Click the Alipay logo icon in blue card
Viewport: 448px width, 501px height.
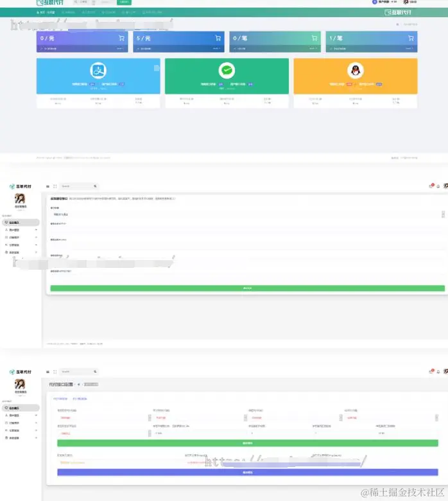coord(98,70)
